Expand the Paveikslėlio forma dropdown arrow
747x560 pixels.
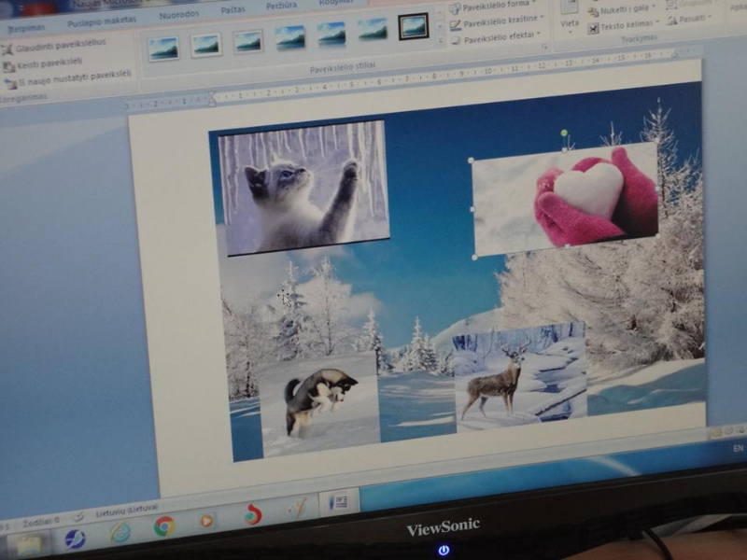pyautogui.click(x=534, y=4)
